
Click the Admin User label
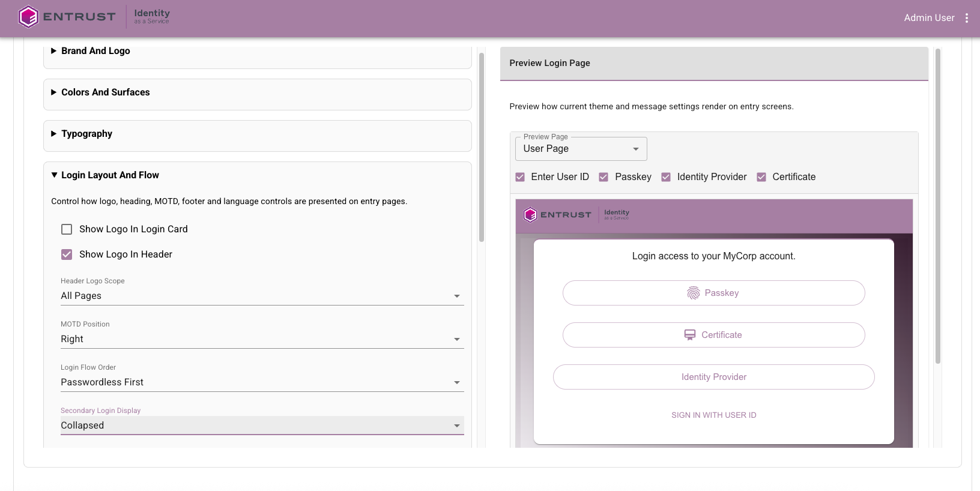coord(929,18)
